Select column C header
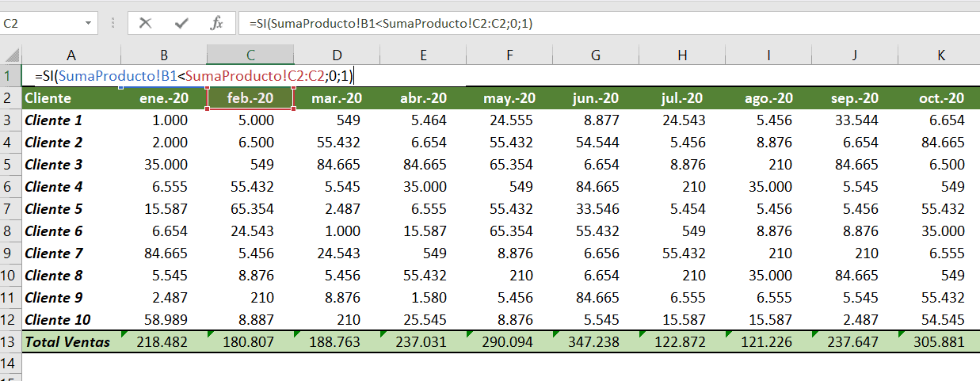 pyautogui.click(x=250, y=55)
